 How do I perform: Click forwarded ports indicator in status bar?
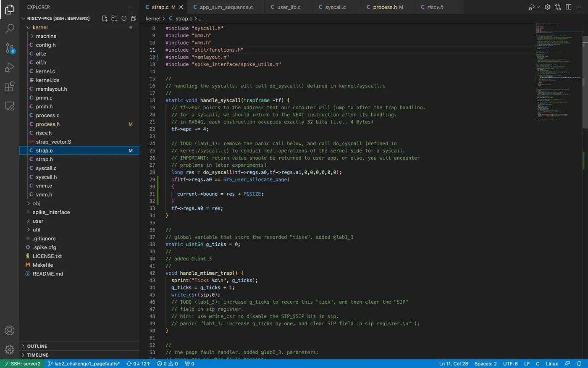coord(189,364)
